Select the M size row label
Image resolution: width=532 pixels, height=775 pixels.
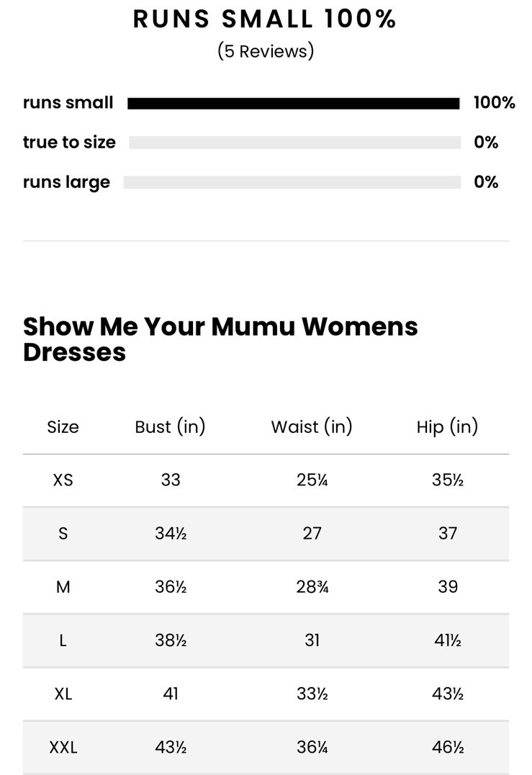(x=63, y=587)
